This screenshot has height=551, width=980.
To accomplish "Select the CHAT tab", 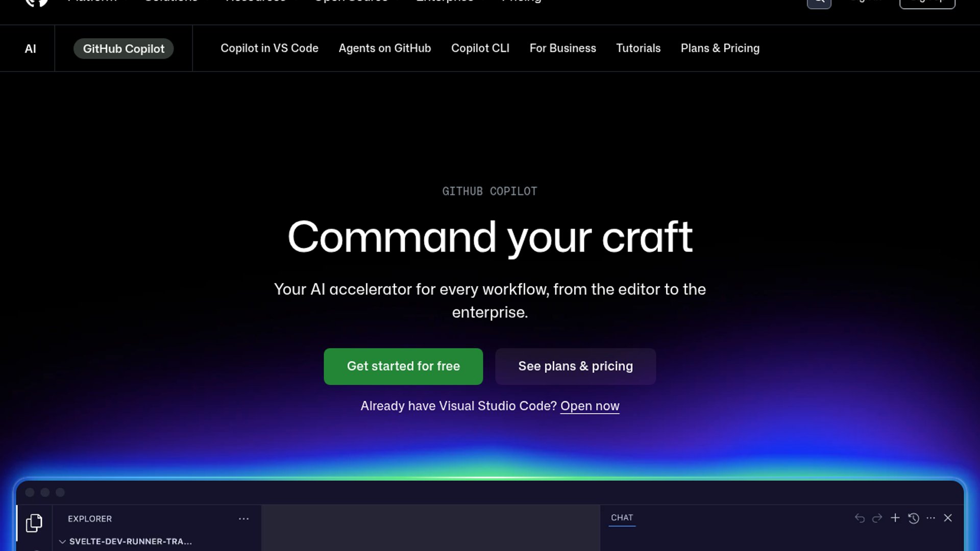I will coord(622,517).
